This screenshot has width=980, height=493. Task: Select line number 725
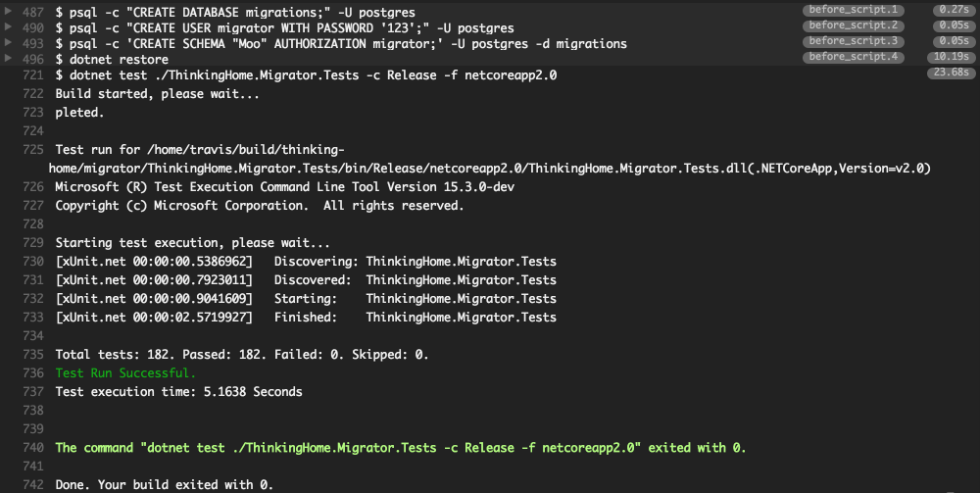point(32,150)
